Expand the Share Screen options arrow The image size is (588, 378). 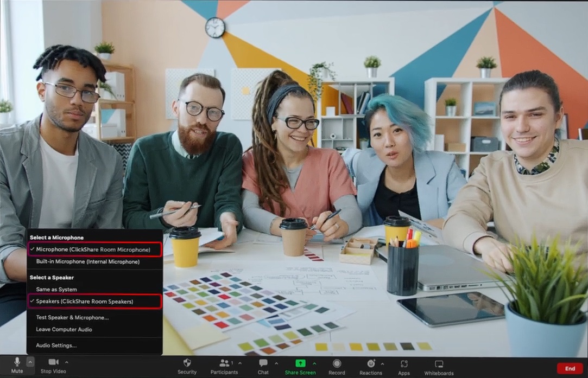click(x=314, y=363)
